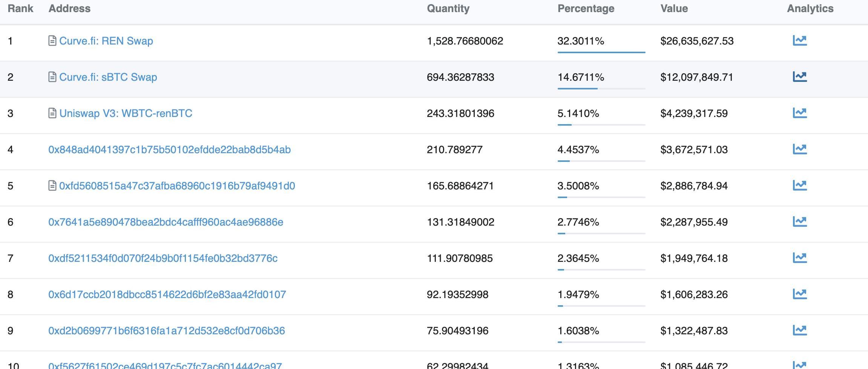The height and width of the screenshot is (369, 868).
Task: Open address 0x848ad4041397c1b75b50102efdde22bab8d5b4ab
Action: (x=169, y=149)
